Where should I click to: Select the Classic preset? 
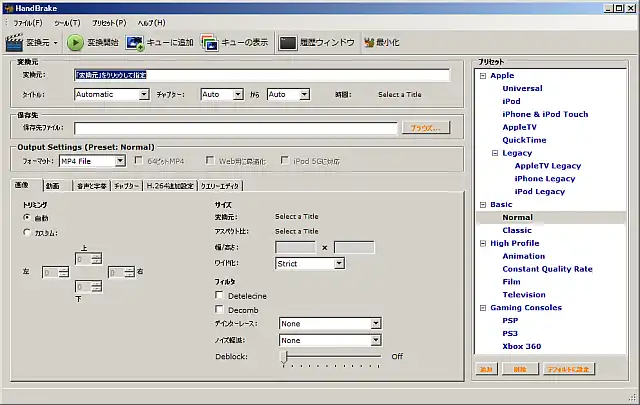(x=517, y=230)
